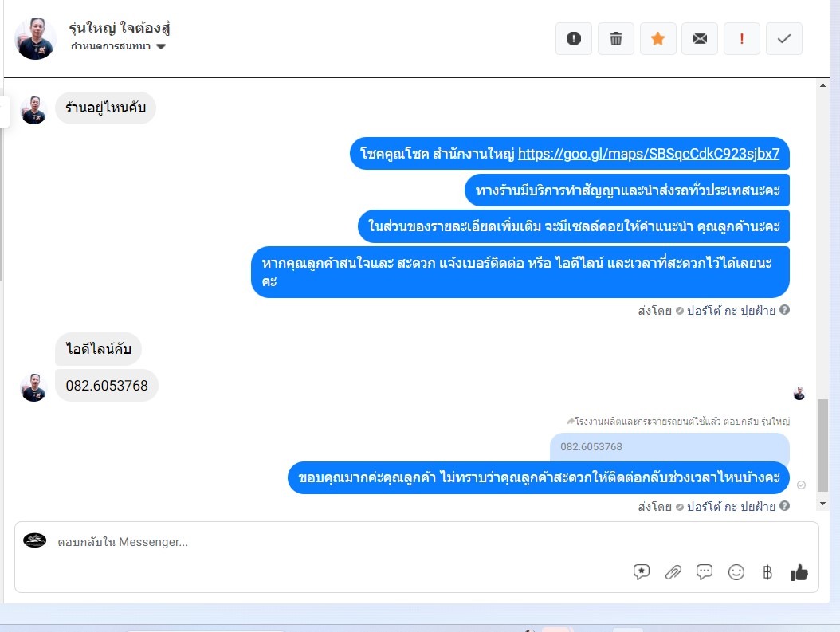Open the starred message bubble icon
Viewport: 840px width, 632px height.
642,572
